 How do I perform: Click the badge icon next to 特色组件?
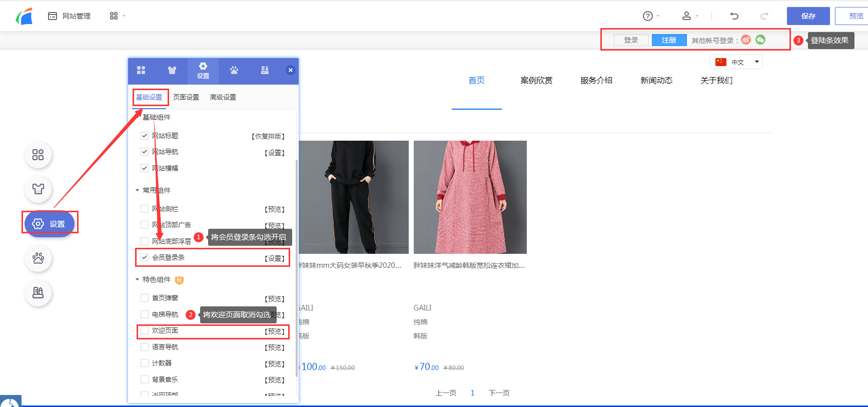179,280
